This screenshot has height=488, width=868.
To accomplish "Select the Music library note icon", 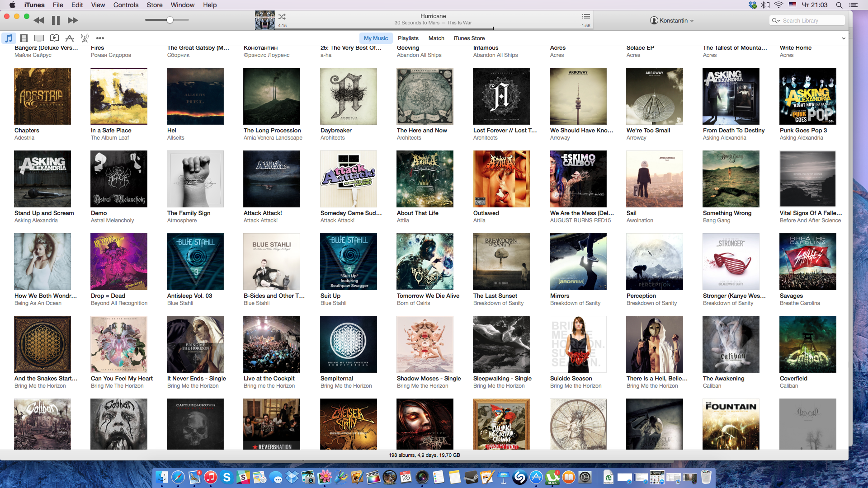I will (x=9, y=38).
